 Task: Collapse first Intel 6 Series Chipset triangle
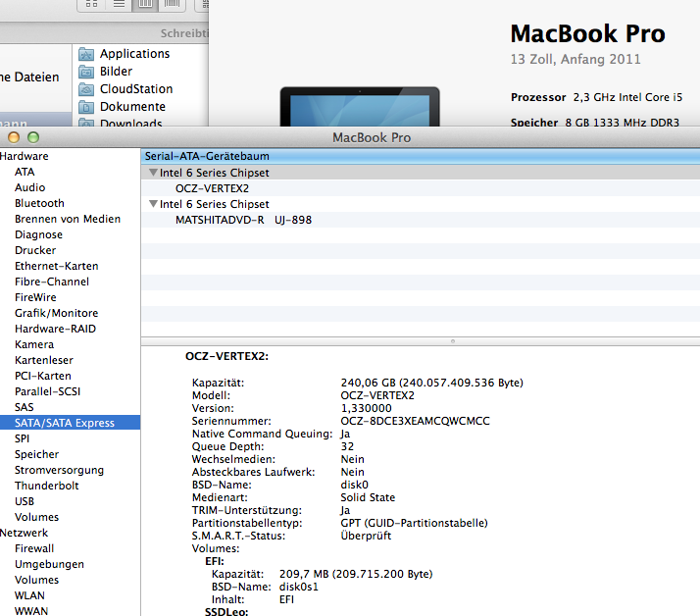click(153, 173)
